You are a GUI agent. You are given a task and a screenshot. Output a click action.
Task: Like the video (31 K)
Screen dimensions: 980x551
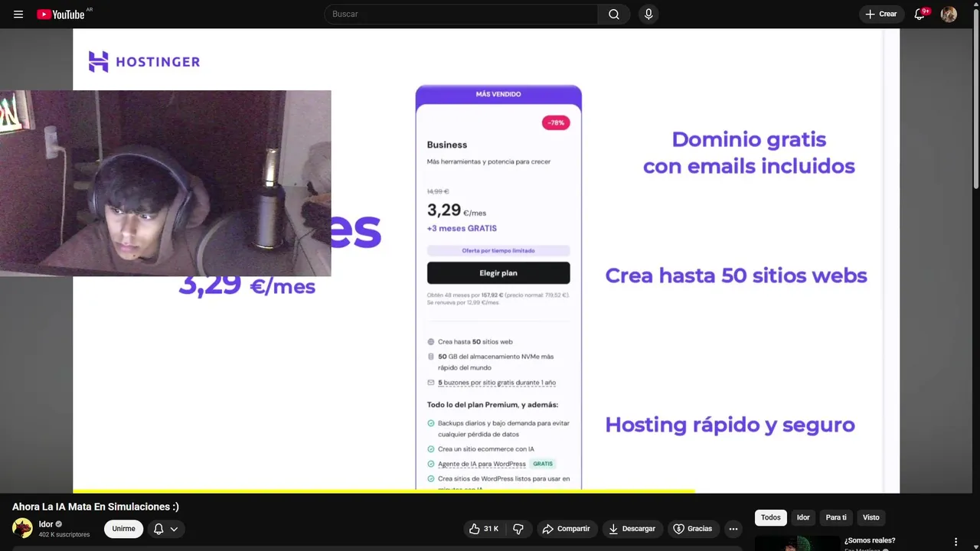coord(484,529)
